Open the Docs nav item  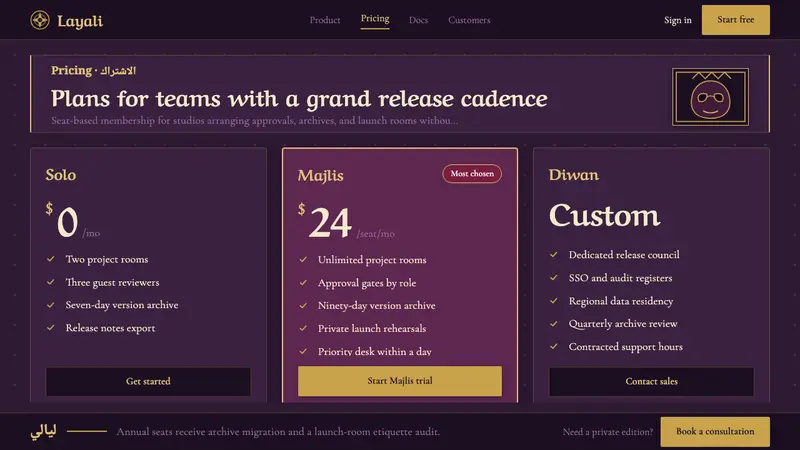(x=418, y=20)
